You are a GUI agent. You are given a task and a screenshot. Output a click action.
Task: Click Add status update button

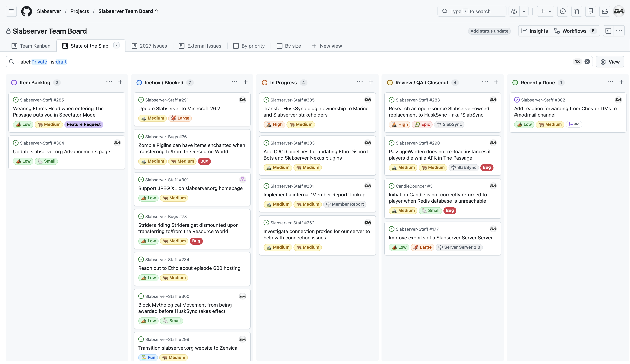point(489,31)
